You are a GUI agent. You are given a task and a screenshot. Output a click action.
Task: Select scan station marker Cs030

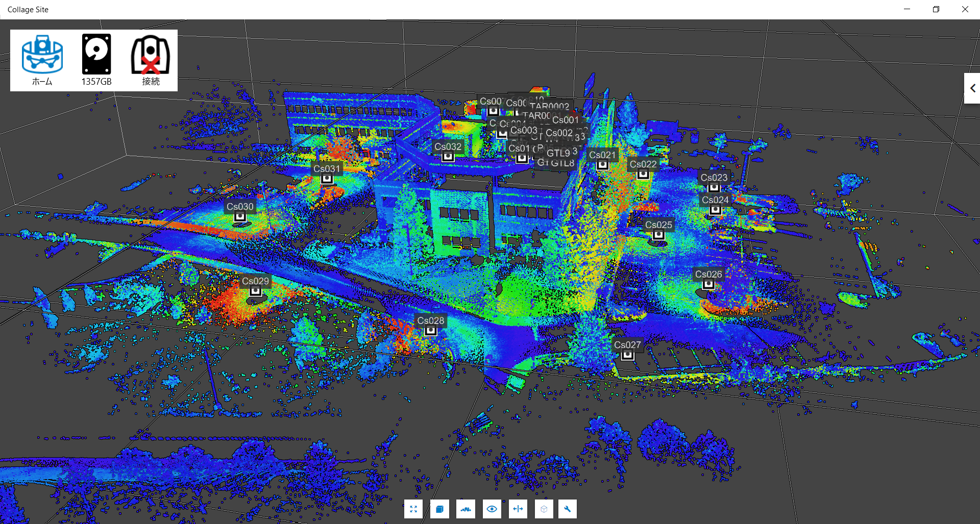pos(240,217)
